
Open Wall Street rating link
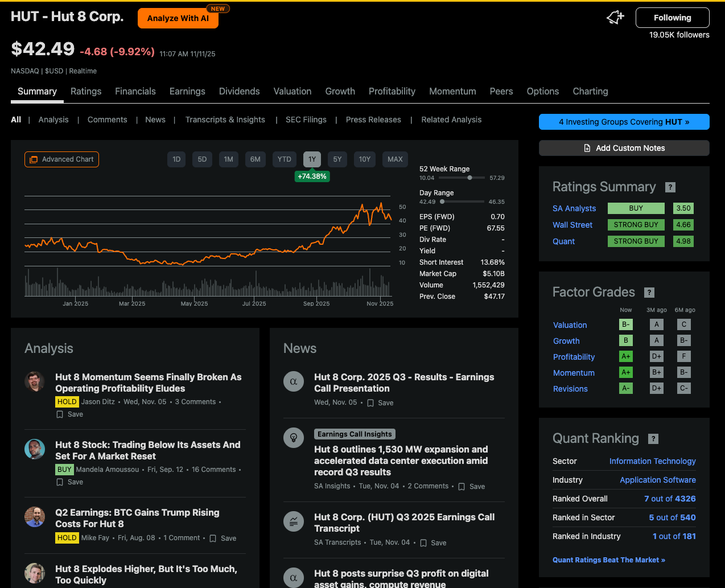point(572,225)
